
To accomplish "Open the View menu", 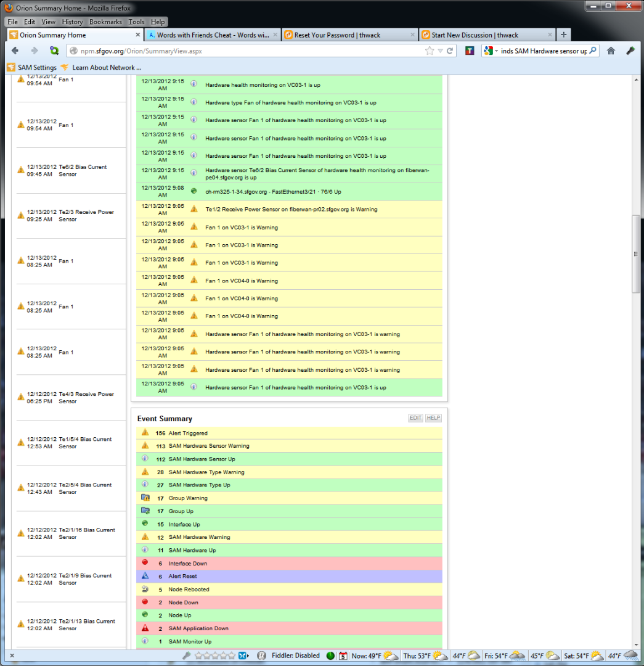I will (x=49, y=22).
